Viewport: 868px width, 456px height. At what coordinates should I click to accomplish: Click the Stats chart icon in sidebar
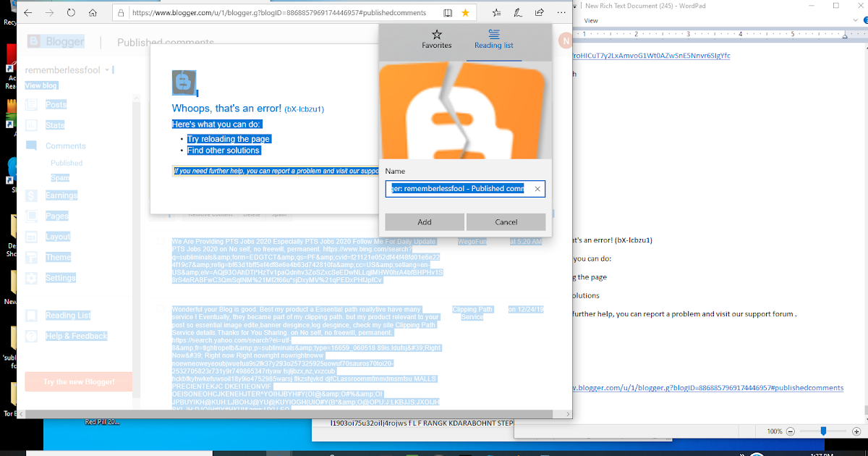pyautogui.click(x=31, y=124)
